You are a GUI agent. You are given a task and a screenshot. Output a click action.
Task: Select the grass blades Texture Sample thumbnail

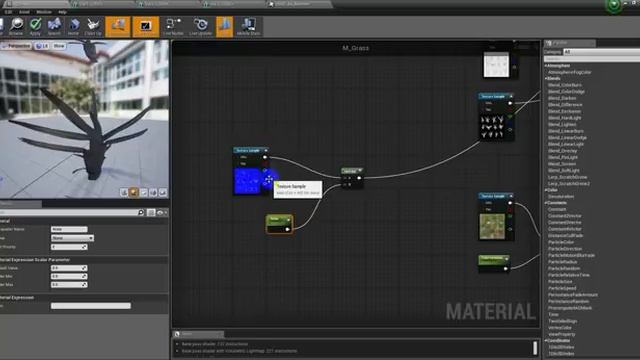(x=492, y=127)
